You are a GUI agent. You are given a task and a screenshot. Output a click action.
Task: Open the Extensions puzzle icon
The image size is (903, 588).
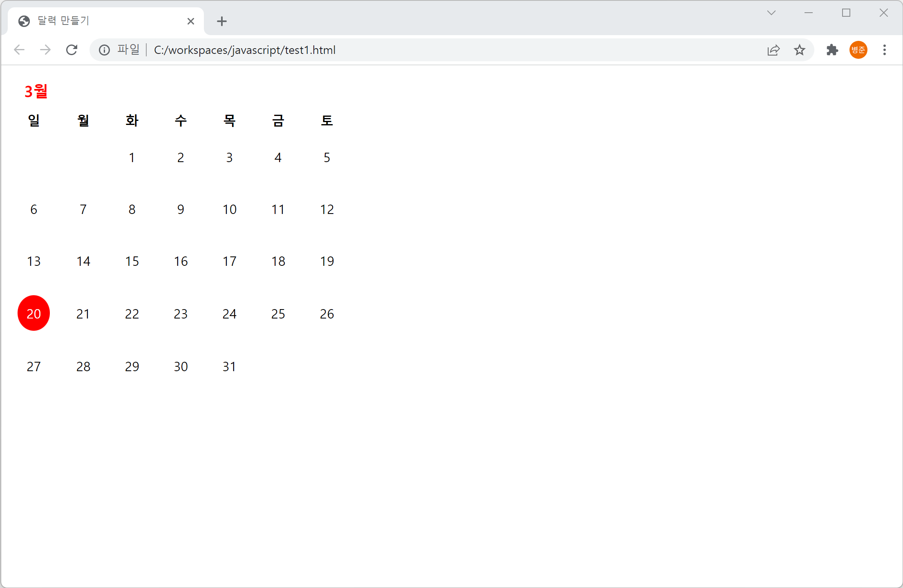(832, 50)
